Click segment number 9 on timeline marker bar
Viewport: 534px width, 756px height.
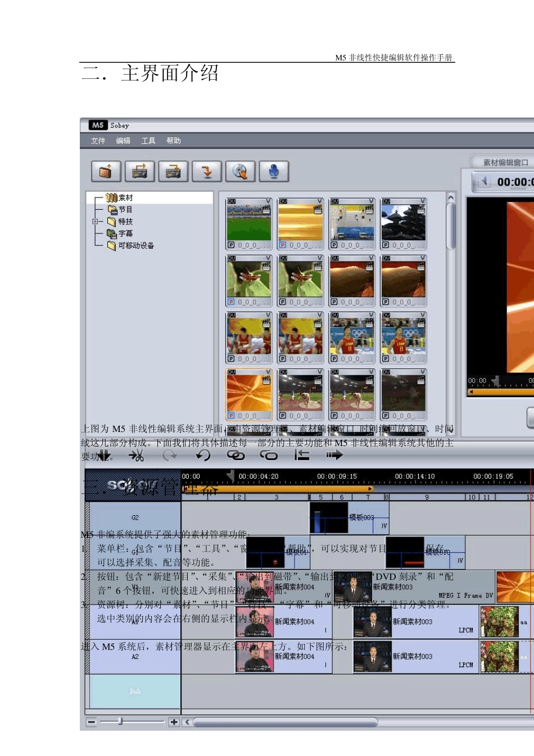coord(427,497)
